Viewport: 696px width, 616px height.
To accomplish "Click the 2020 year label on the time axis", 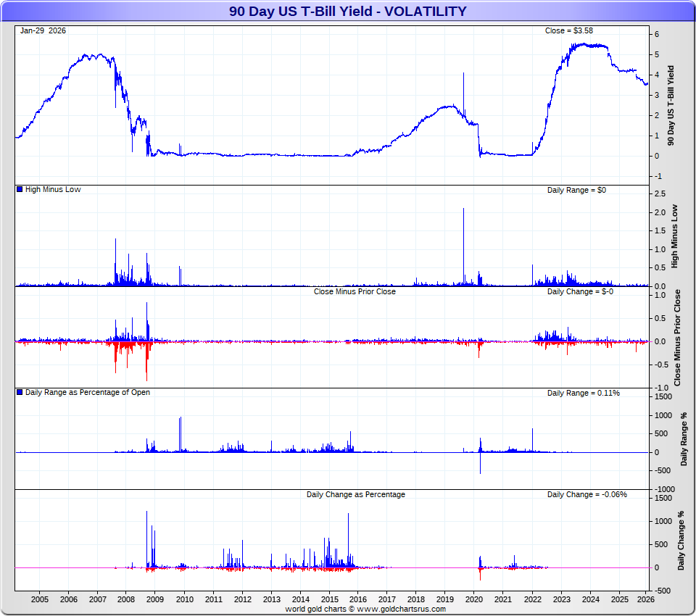I will 474,599.
